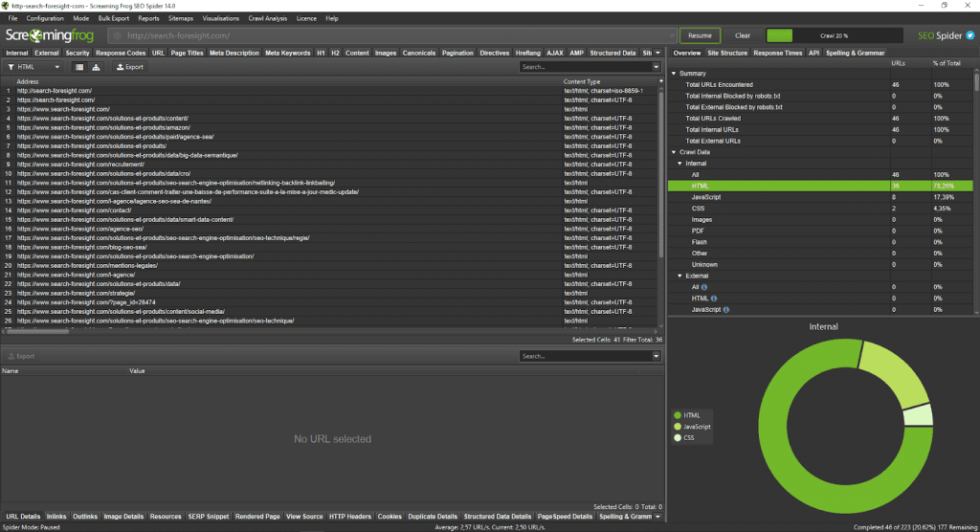Screen dimensions: 980x532
Task: Switch to list view icon
Action: click(79, 67)
